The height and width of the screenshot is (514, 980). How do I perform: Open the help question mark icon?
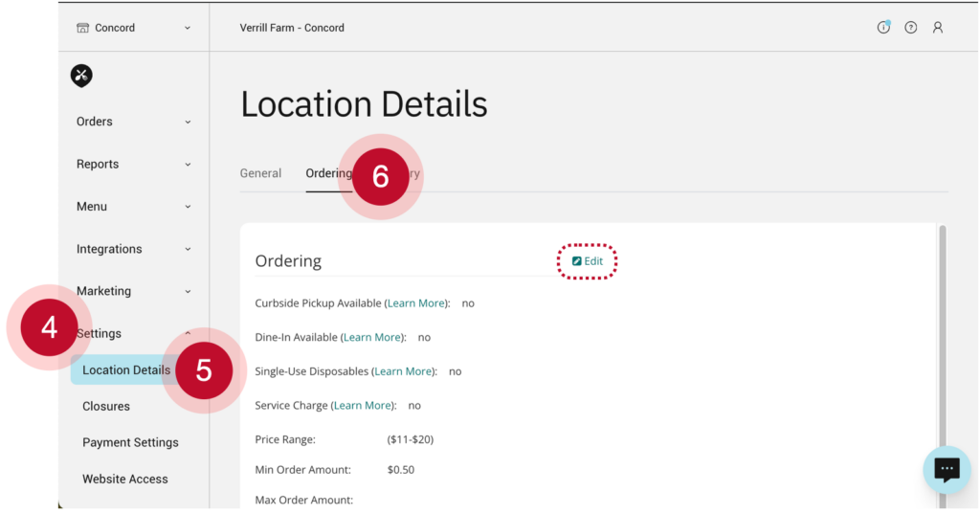pyautogui.click(x=910, y=28)
